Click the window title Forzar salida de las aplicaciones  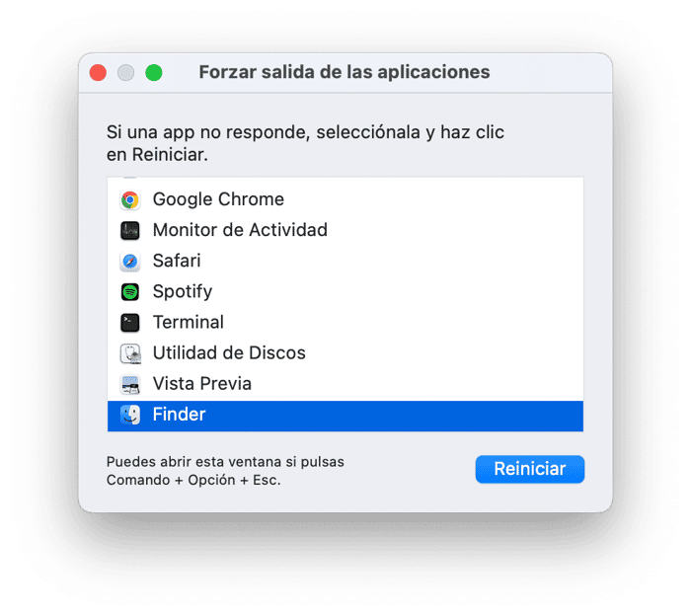click(x=344, y=72)
